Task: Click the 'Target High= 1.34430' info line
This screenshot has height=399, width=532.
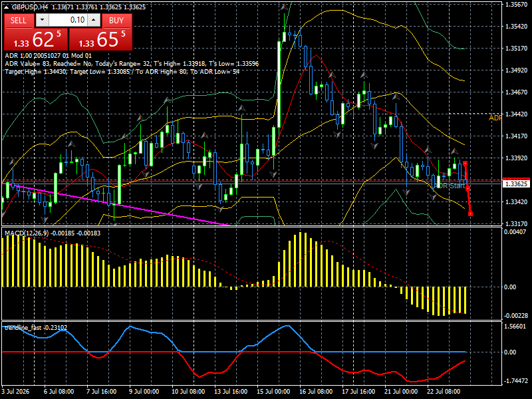Action: pyautogui.click(x=122, y=72)
